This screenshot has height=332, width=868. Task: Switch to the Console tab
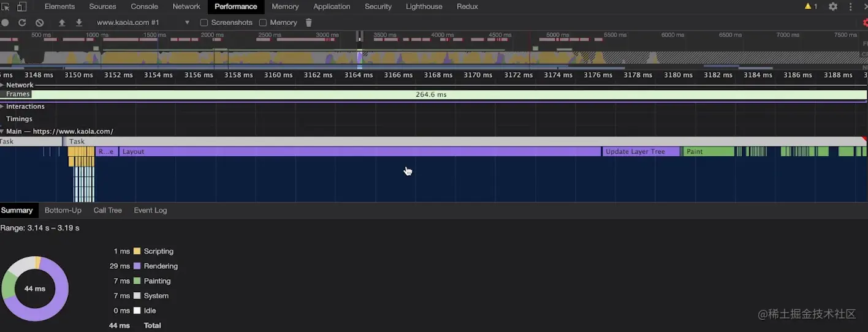tap(144, 7)
